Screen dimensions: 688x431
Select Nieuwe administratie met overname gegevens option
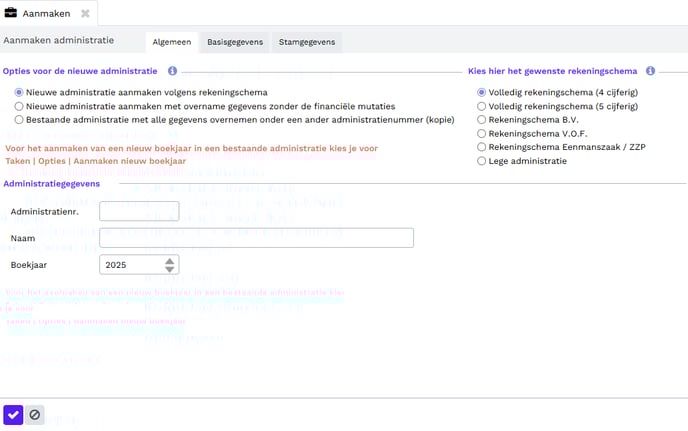[19, 106]
